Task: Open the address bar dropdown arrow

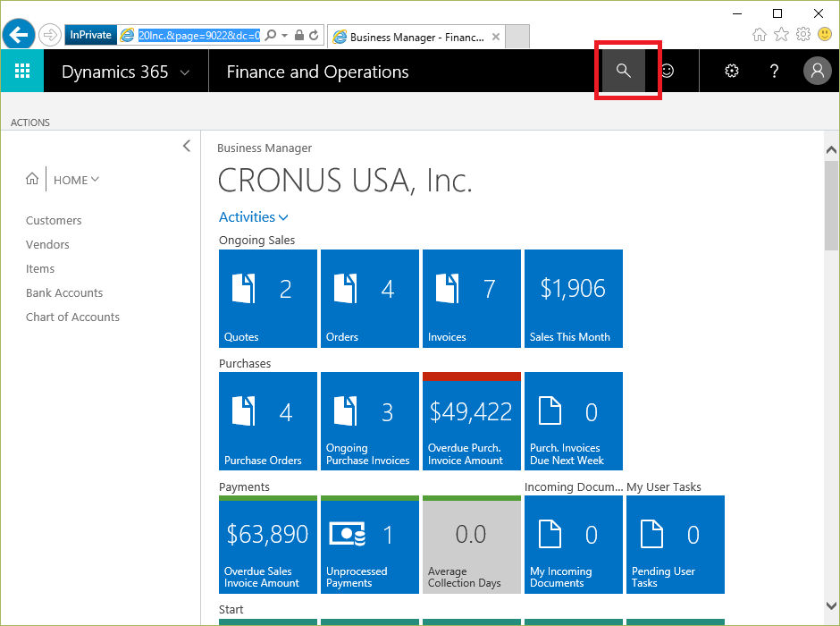Action: (284, 36)
